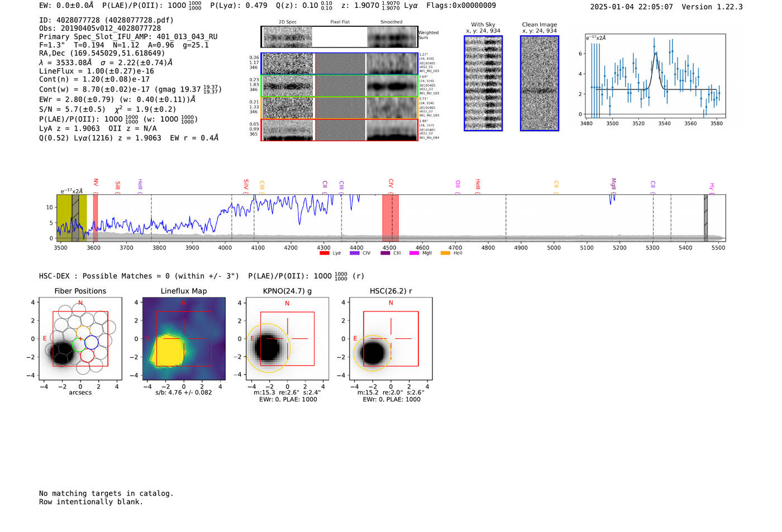Click the dark purple CIII legend swatch
The image size is (782, 532).
point(385,253)
